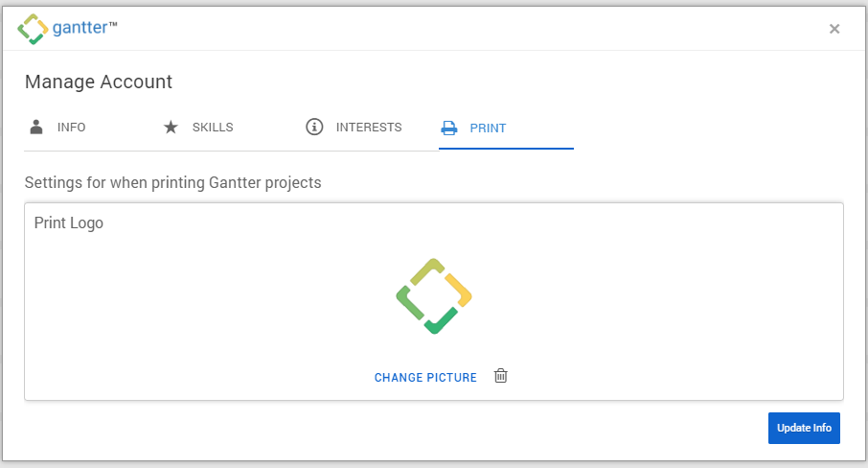Open the INFO tab

coord(57,128)
